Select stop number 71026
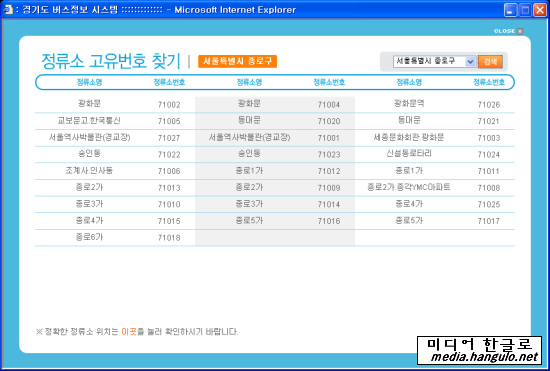Screen dimensions: 550x371 coord(489,104)
